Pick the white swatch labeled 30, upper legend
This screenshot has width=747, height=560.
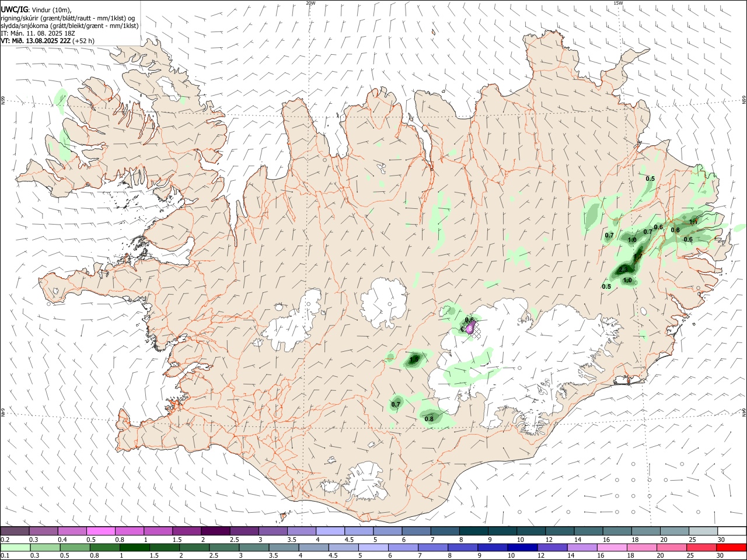point(731,531)
